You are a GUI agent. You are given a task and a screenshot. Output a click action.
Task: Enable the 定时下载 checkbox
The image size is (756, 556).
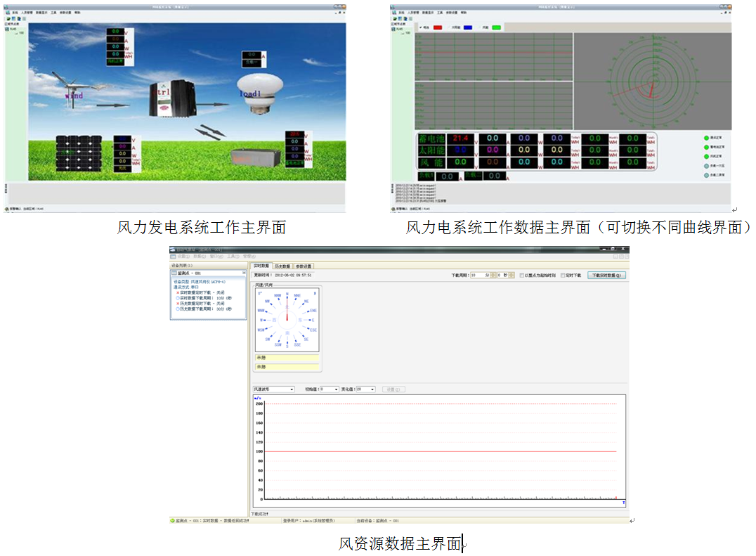click(x=563, y=276)
